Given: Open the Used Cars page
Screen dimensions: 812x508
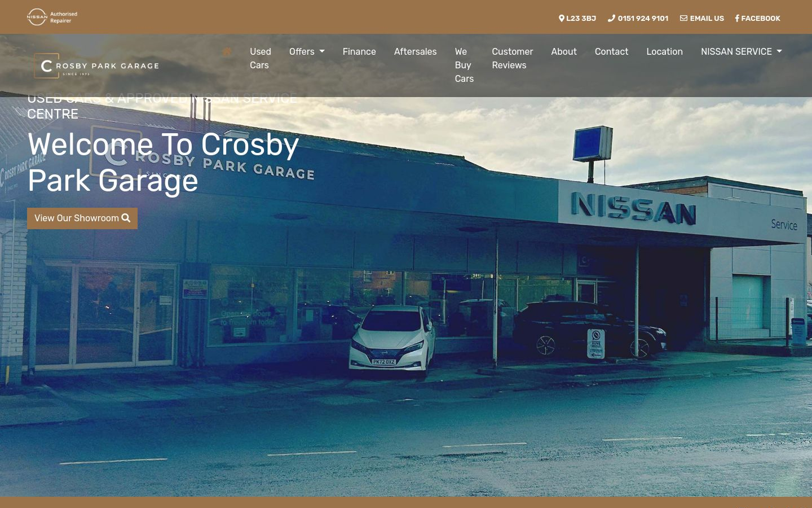Looking at the screenshot, I should point(261,58).
